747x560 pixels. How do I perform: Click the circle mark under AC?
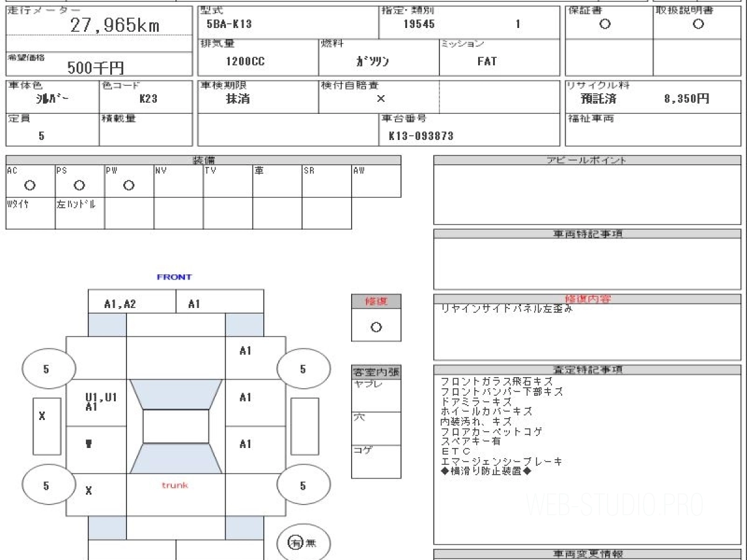pos(29,185)
